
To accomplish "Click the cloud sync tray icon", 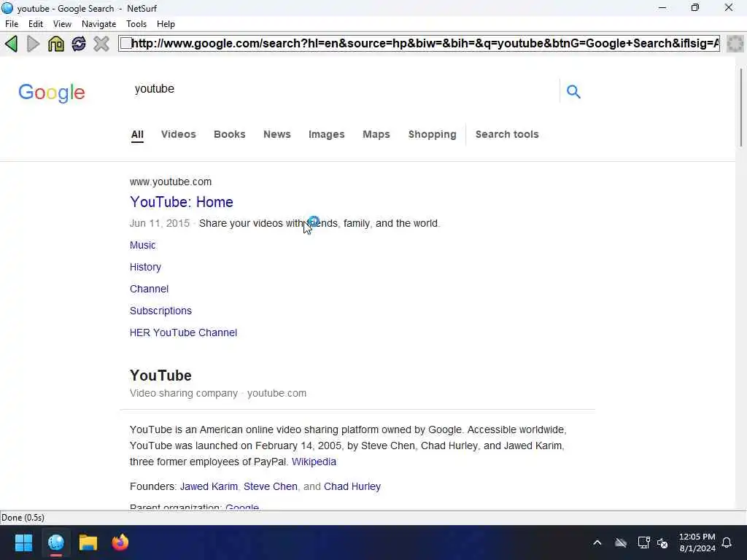I will coord(620,542).
